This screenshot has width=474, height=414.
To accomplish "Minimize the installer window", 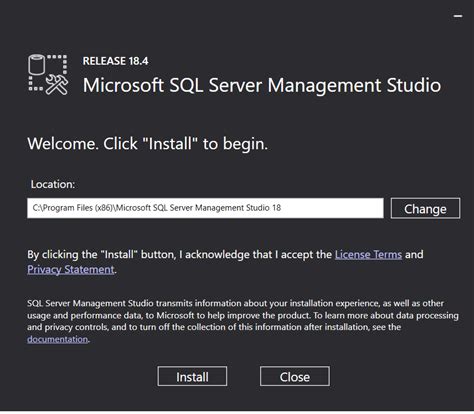I will pos(458,16).
